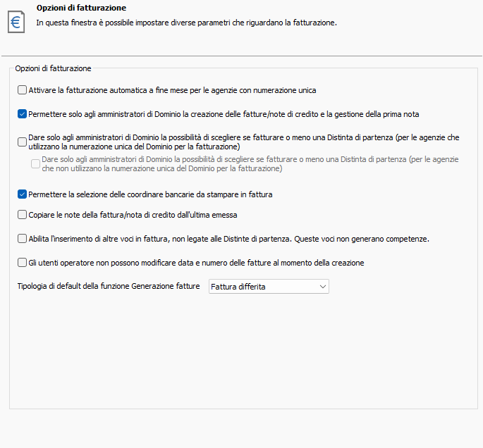Click the description text about invoicing parameters
This screenshot has height=448, width=483.
(186, 23)
